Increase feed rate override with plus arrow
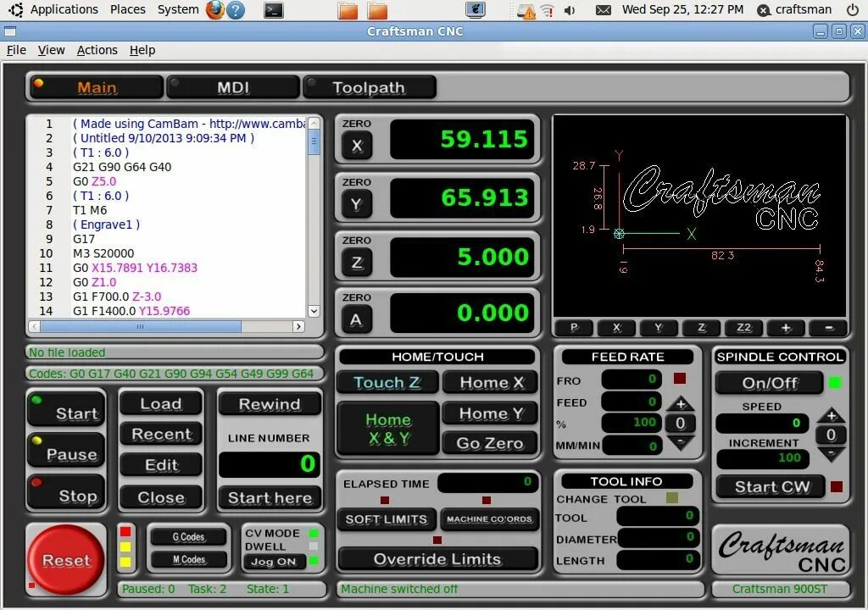Screen dimensions: 868x610 681,403
